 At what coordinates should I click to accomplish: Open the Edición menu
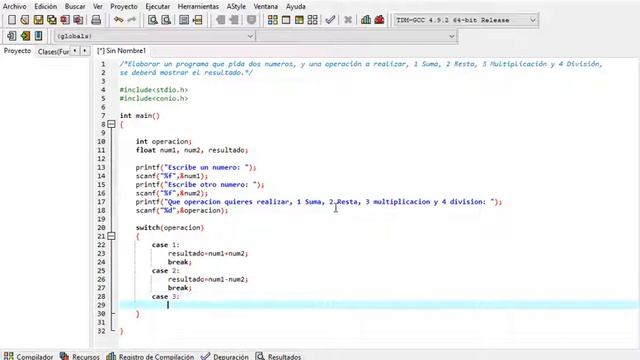pyautogui.click(x=46, y=7)
